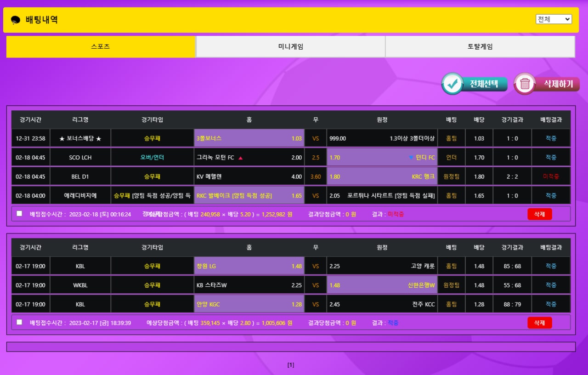Click the 안양 KGC home odds cell

249,304
